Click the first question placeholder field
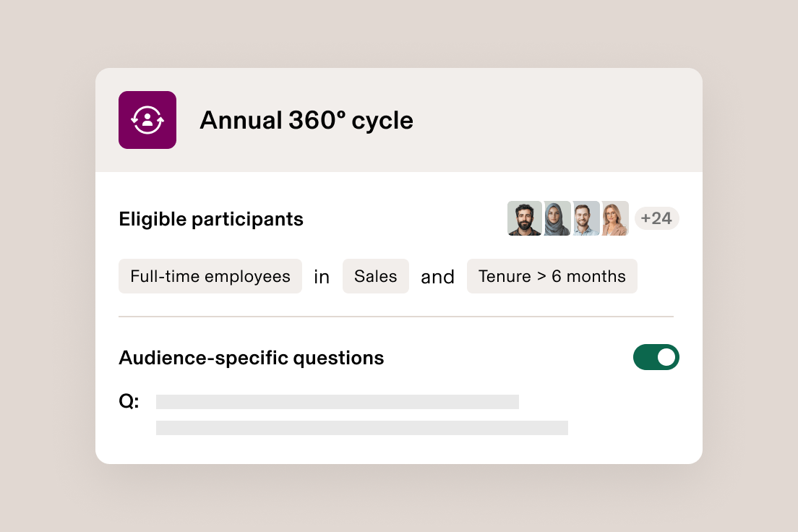The image size is (798, 532). click(x=337, y=401)
